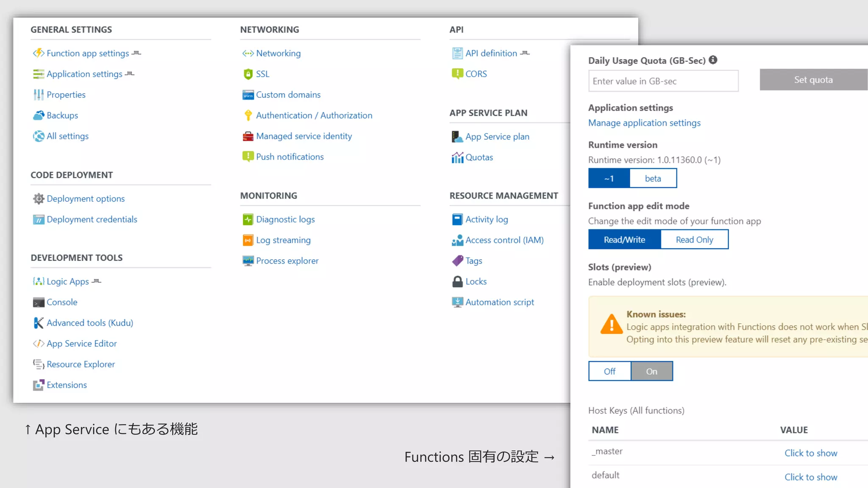Click the Advanced tools Kudu icon
868x488 pixels.
pyautogui.click(x=39, y=323)
